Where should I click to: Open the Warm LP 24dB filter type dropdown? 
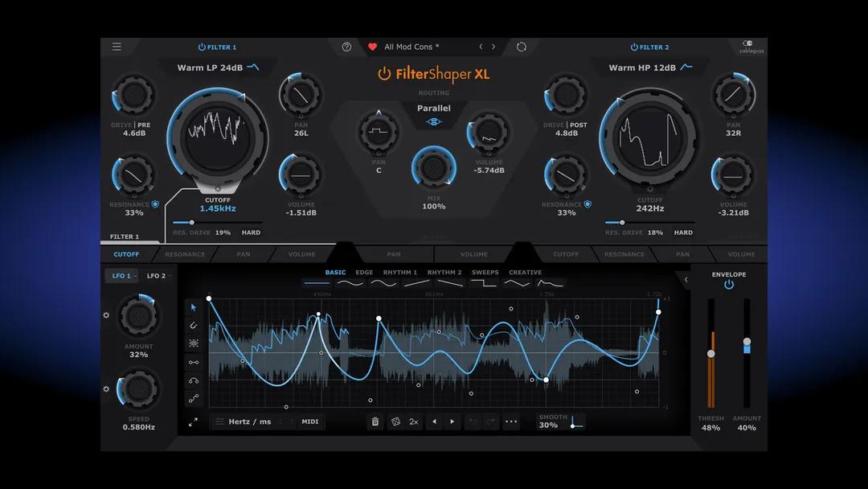click(217, 68)
